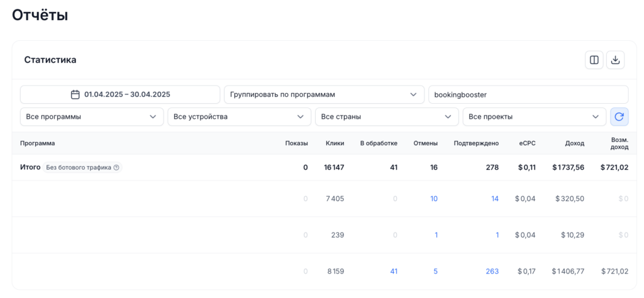Click the Доход column header
Image resolution: width=644 pixels, height=298 pixels.
[574, 143]
